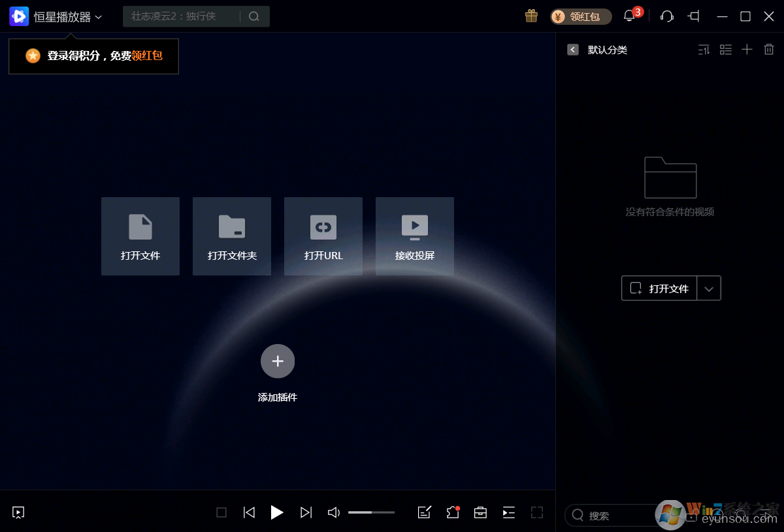This screenshot has width=784, height=532.
Task: Switch the playlist list view mode
Action: pyautogui.click(x=725, y=50)
